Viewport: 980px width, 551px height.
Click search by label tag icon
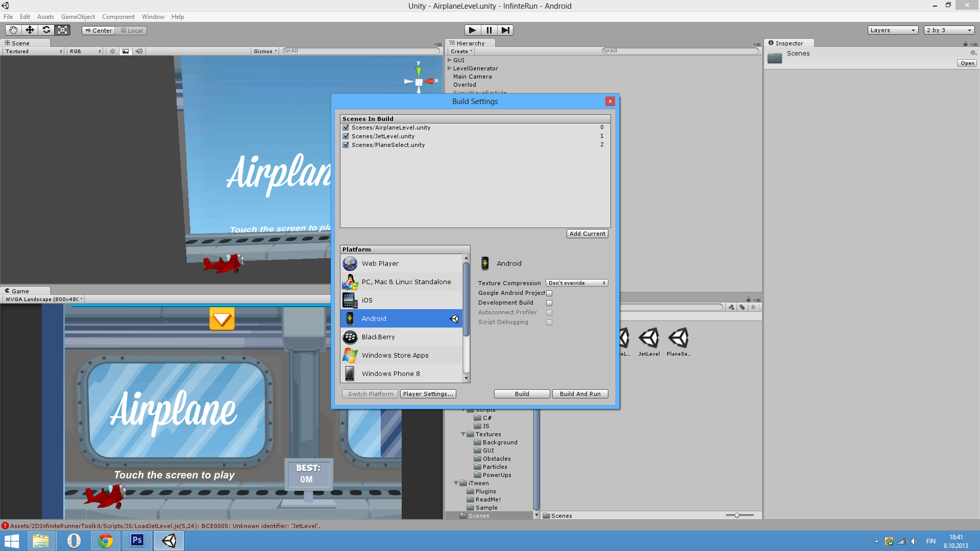pos(742,307)
